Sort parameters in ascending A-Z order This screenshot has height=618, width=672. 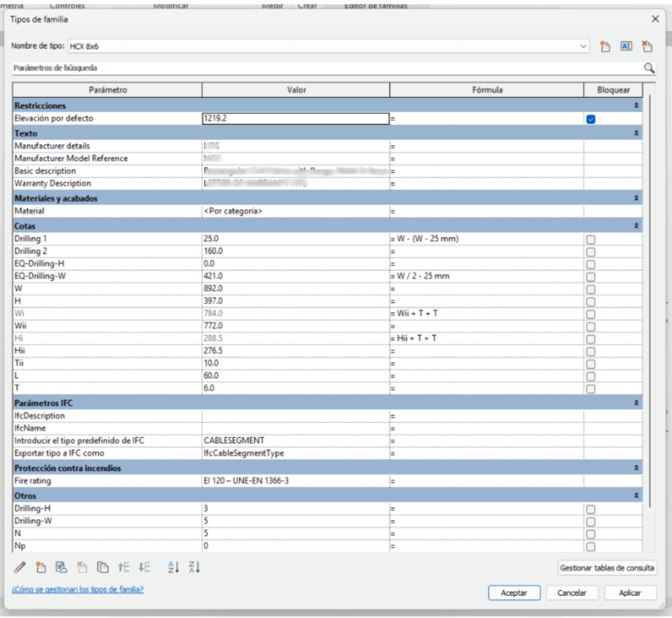click(173, 567)
